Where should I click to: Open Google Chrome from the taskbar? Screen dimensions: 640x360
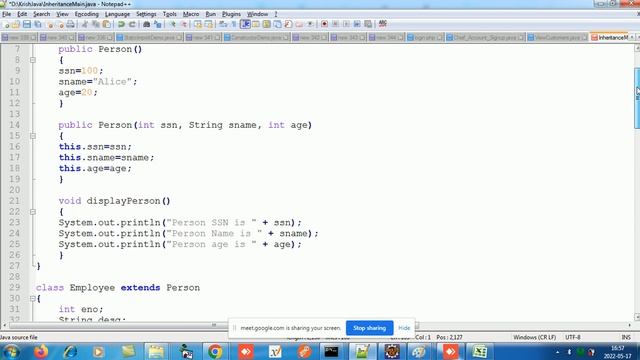tap(215, 352)
